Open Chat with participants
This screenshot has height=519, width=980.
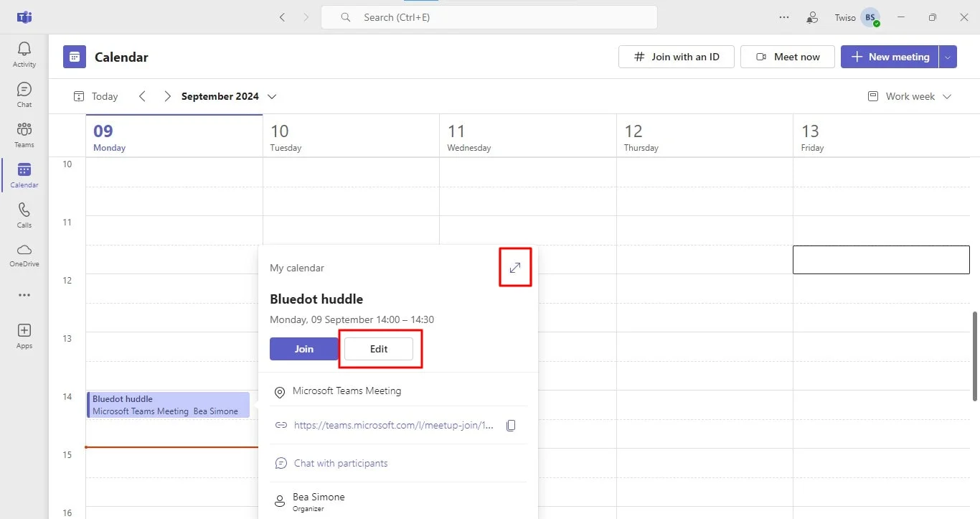pyautogui.click(x=341, y=464)
